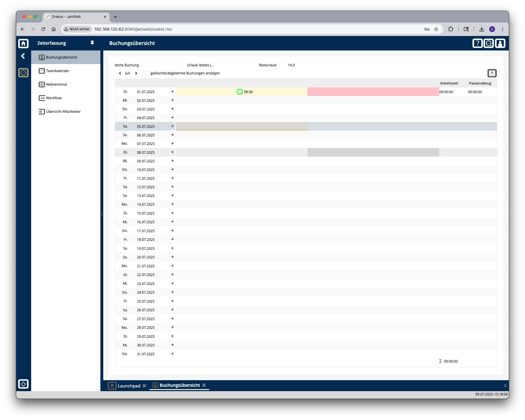Screen dimensions: 525x420
Task: Add a booking for 02.07.2025
Action: (172, 100)
